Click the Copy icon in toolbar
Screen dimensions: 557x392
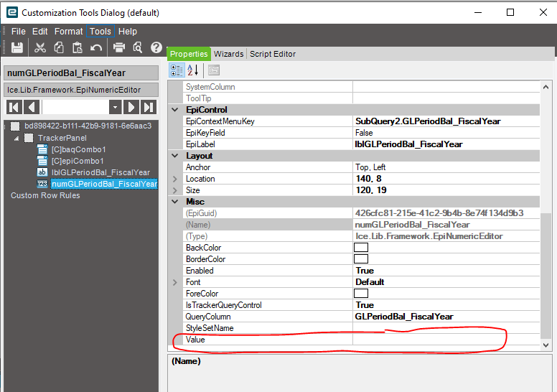tap(59, 47)
